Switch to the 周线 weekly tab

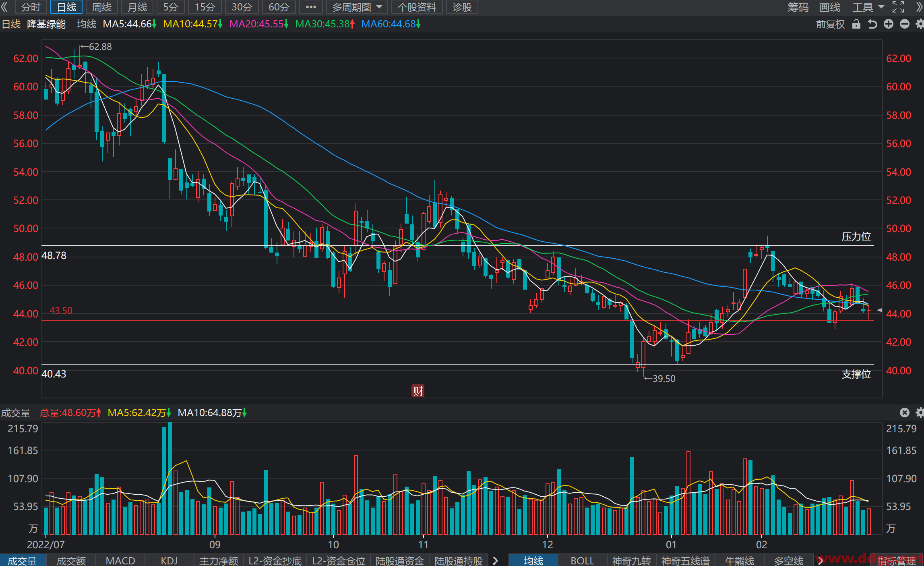(102, 7)
